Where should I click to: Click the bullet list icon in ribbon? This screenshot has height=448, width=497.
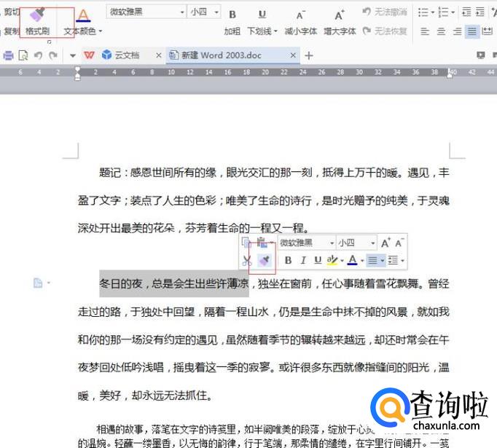[423, 12]
